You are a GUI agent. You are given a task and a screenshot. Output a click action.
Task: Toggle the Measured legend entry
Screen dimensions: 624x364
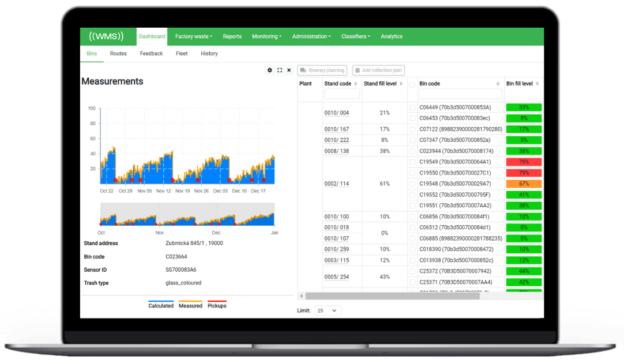click(x=190, y=305)
